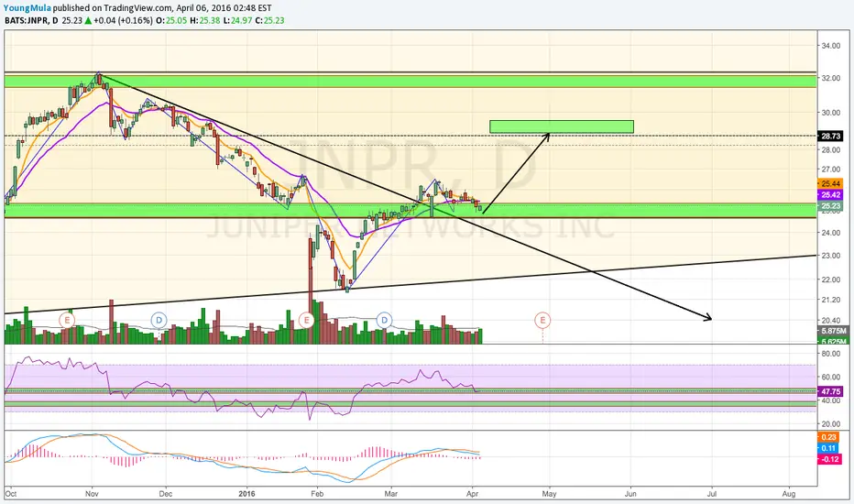
Task: Click the 2016 time axis label
Action: pos(246,494)
